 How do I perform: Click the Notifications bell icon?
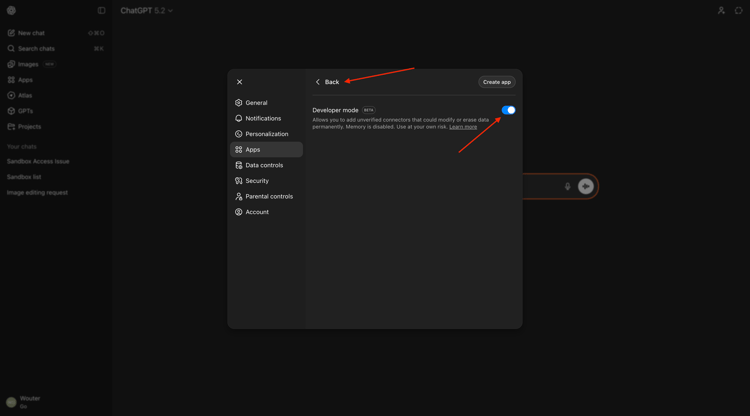[x=239, y=119]
